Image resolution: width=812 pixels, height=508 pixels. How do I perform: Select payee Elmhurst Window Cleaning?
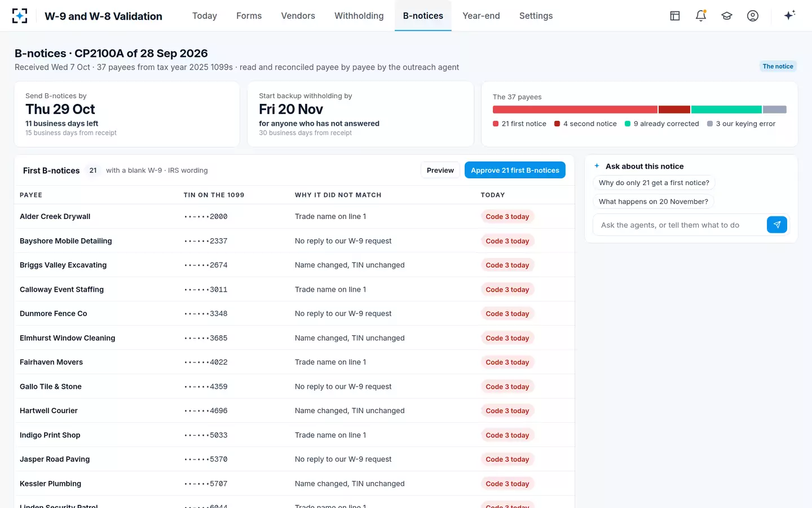pyautogui.click(x=68, y=338)
